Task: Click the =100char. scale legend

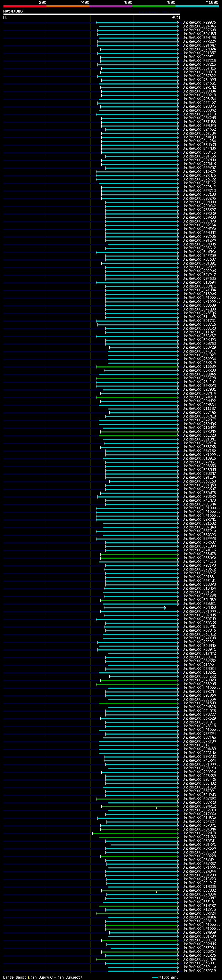Action: pos(165,977)
